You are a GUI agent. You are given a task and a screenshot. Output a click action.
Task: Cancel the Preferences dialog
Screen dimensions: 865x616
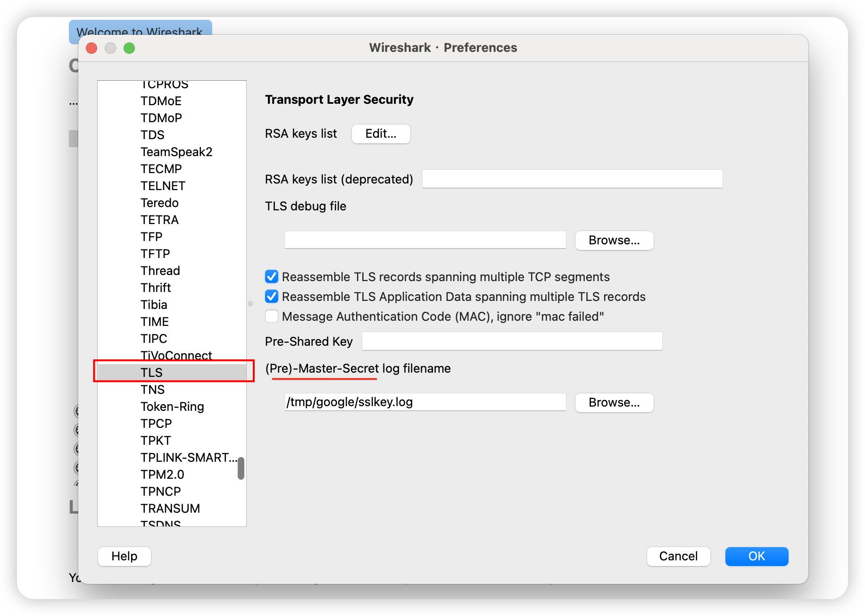678,556
